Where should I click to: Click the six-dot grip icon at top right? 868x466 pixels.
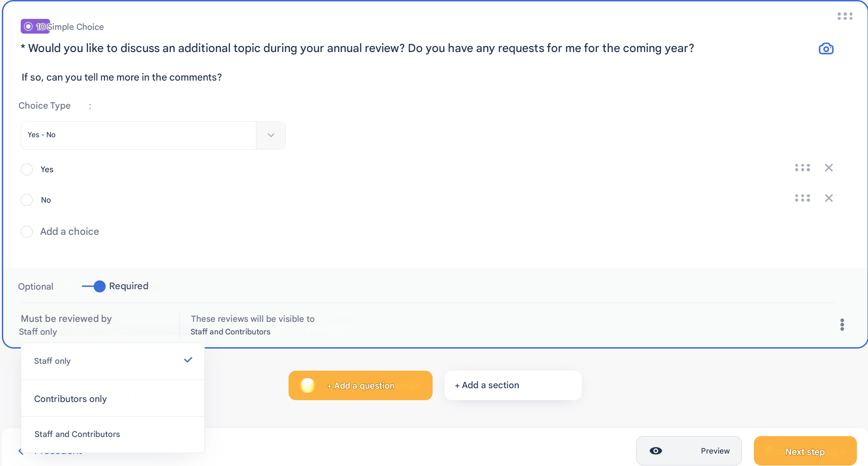[x=845, y=17]
